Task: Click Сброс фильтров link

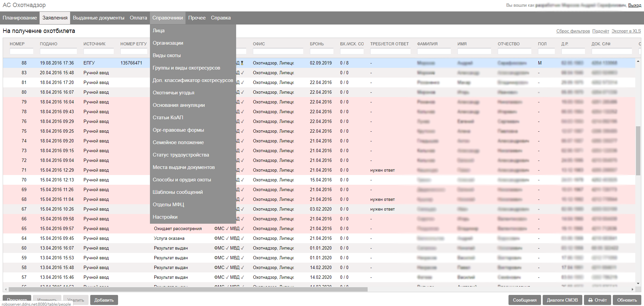Action: (573, 31)
